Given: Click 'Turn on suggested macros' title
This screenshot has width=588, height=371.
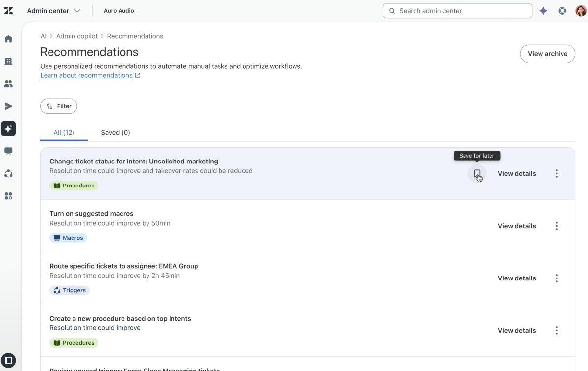Looking at the screenshot, I should (x=92, y=214).
